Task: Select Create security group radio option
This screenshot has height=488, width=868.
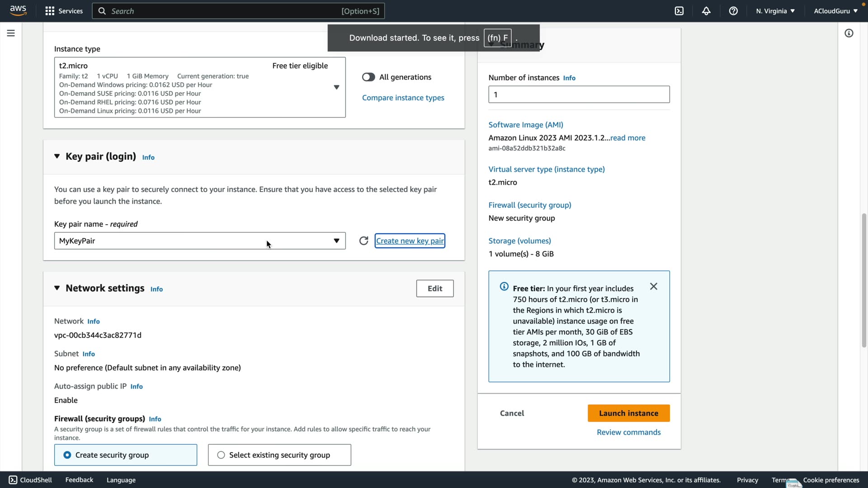Action: pos(67,455)
